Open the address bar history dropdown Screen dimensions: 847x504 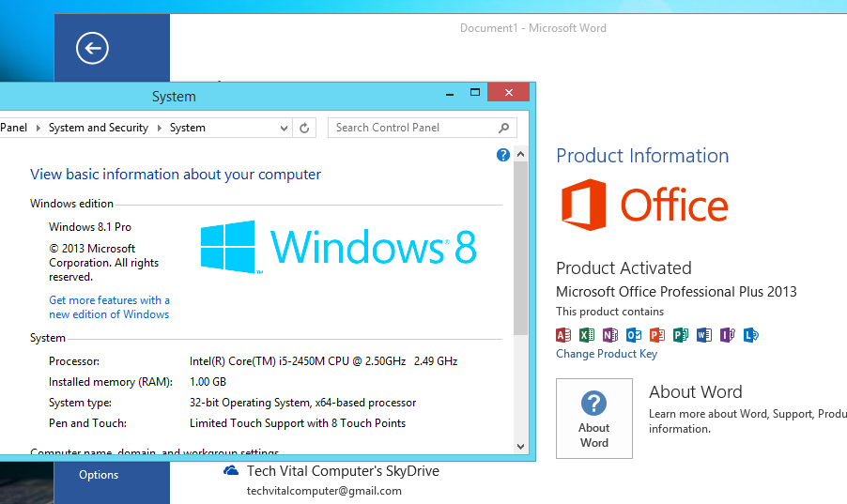click(x=284, y=128)
